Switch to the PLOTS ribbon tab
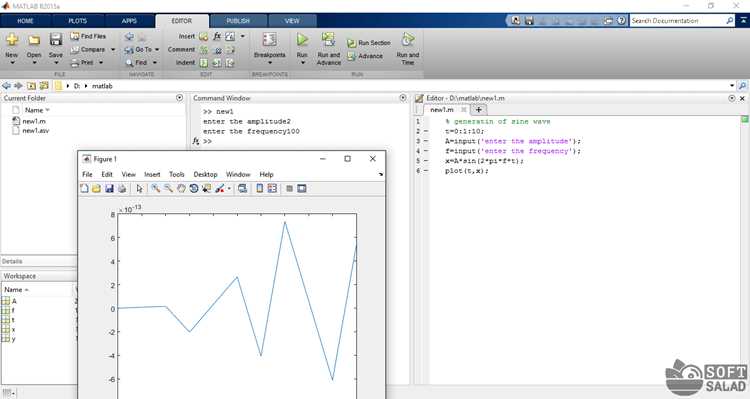Screen dimensions: 750x399 coord(77,21)
